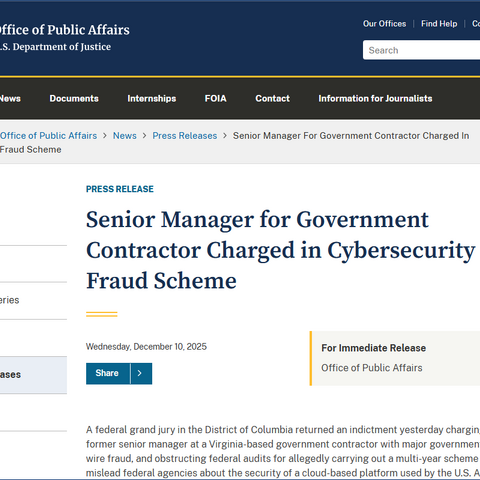This screenshot has height=480, width=480.
Task: Click Office of Public Affairs site title
Action: [65, 30]
